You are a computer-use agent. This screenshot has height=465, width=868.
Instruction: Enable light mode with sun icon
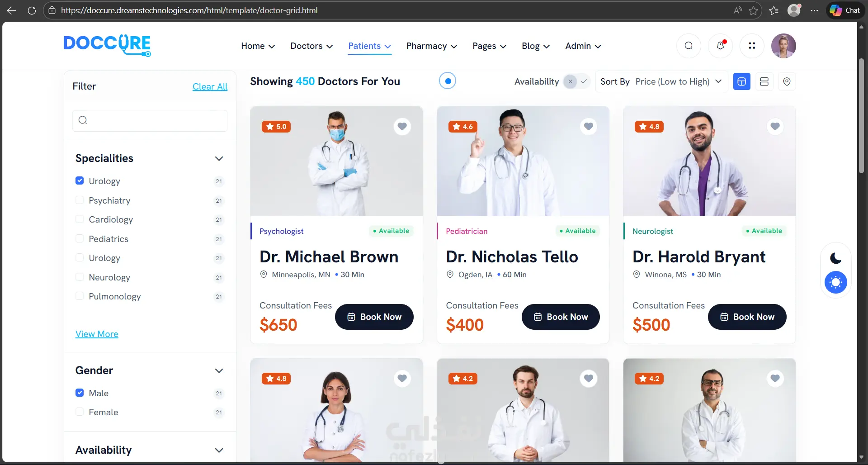coord(836,282)
